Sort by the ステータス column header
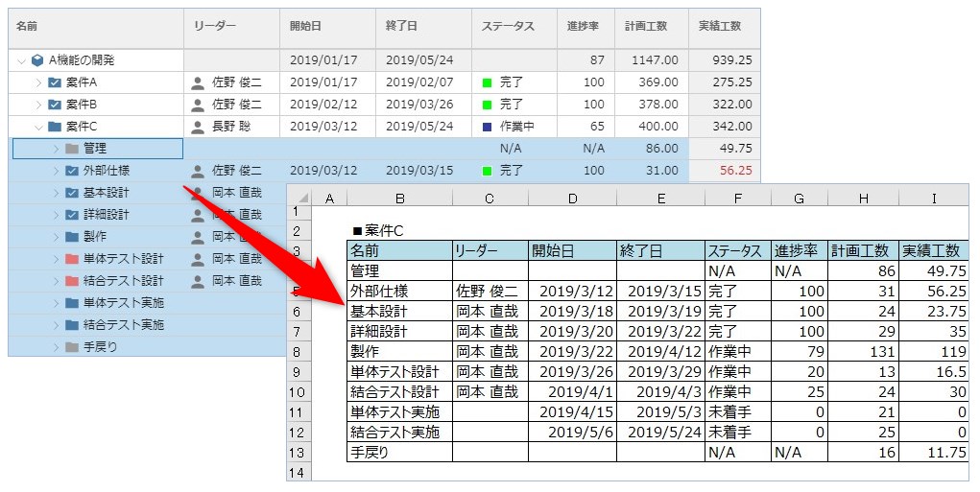The width and height of the screenshot is (980, 492). 507,27
